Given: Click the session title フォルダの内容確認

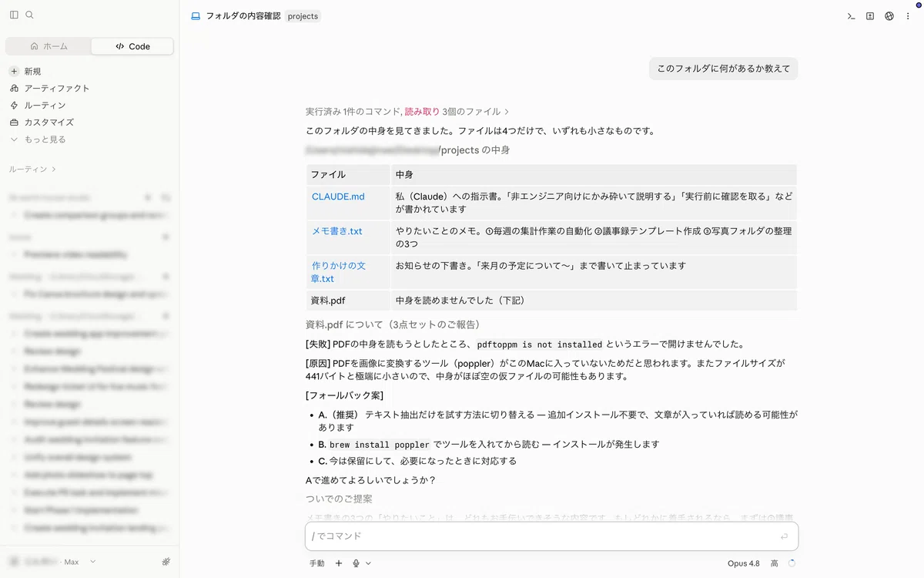Looking at the screenshot, I should click(243, 15).
